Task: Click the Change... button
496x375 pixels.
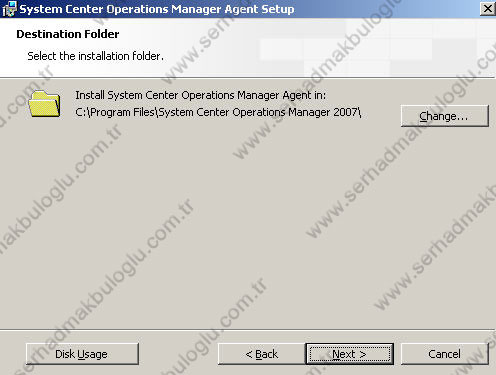Action: pos(445,116)
